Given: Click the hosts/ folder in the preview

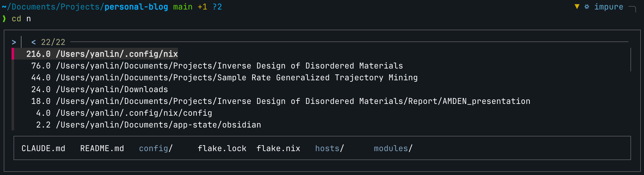Looking at the screenshot, I should click(x=329, y=149).
